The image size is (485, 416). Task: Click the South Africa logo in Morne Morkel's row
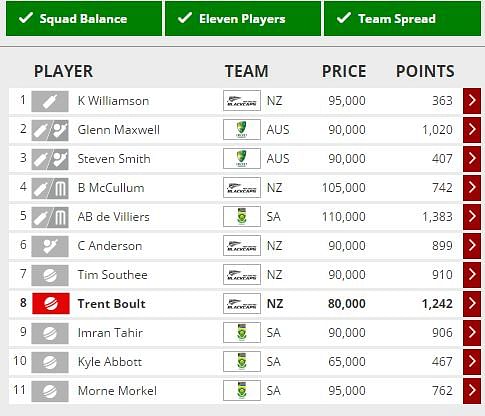tap(242, 391)
